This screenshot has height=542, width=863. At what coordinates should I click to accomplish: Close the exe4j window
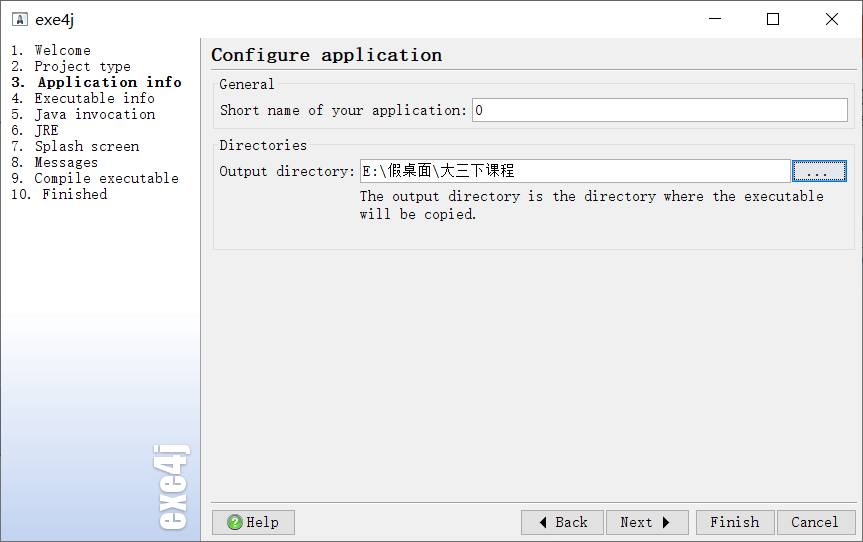[832, 19]
